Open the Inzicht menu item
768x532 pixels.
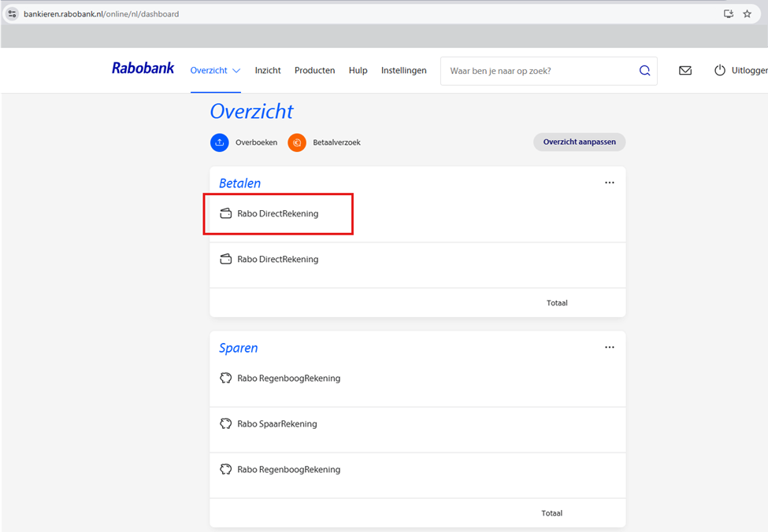click(268, 71)
